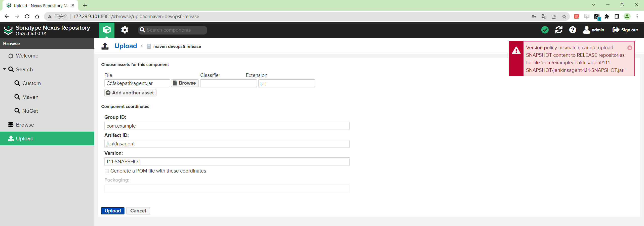Share this page via share icon
Screen dimensions: 644x226
(x=554, y=16)
